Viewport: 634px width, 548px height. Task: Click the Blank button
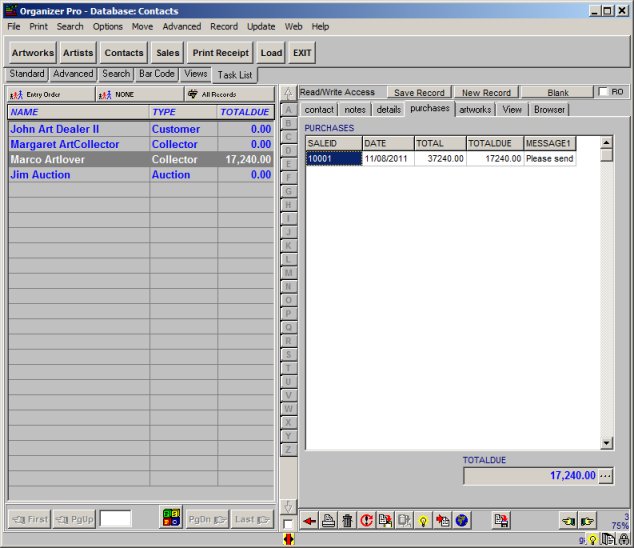558,93
